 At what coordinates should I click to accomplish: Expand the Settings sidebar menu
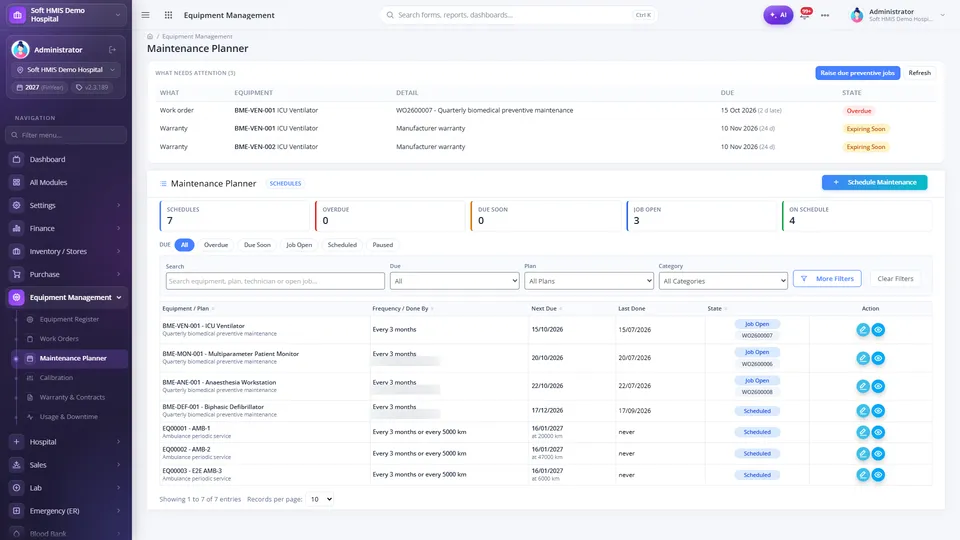pyautogui.click(x=66, y=205)
